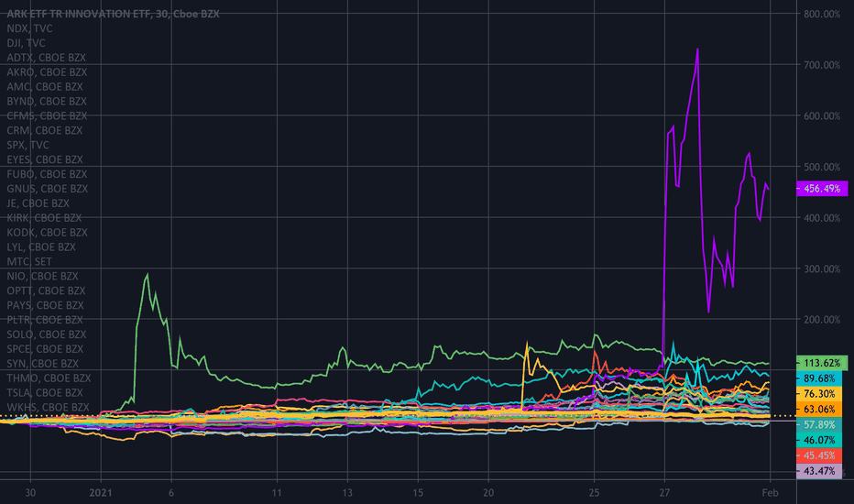This screenshot has width=854, height=504.
Task: Click the 11 date label on time axis
Action: tap(277, 493)
